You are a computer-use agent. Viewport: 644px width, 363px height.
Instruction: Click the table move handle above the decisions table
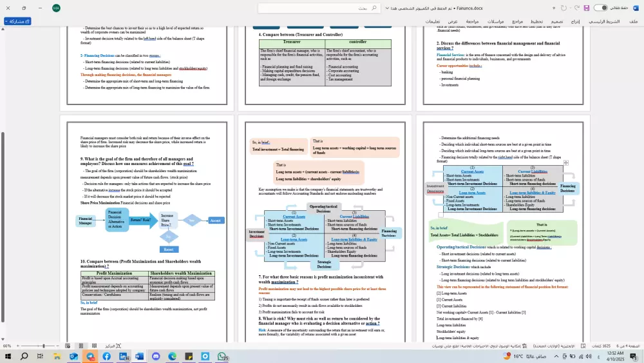click(x=566, y=162)
